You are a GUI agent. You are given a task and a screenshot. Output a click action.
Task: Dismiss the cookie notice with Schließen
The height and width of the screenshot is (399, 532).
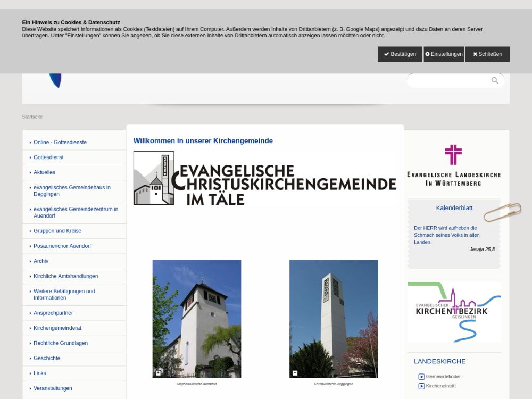[487, 54]
